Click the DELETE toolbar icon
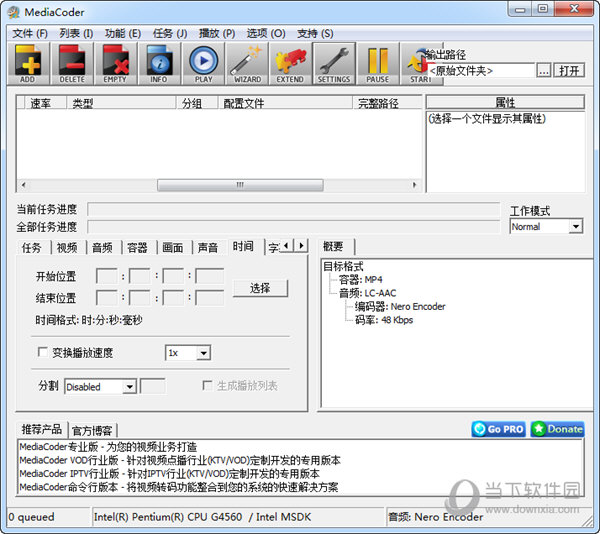 pos(72,63)
